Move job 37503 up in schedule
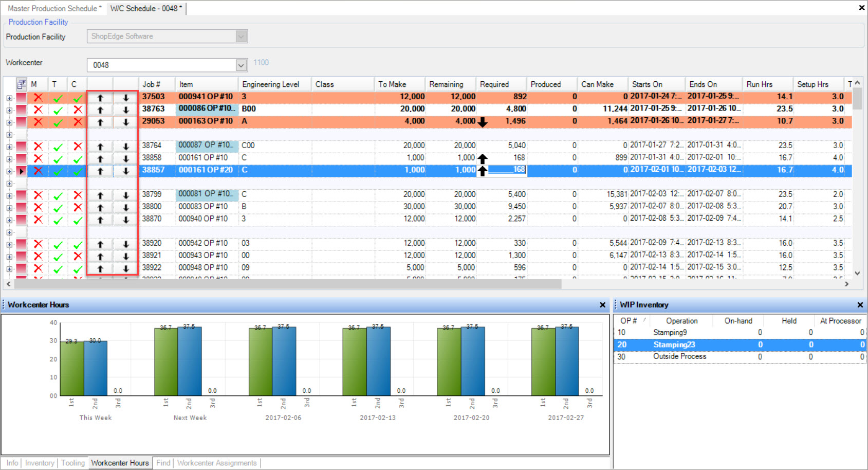The image size is (868, 470). click(100, 98)
